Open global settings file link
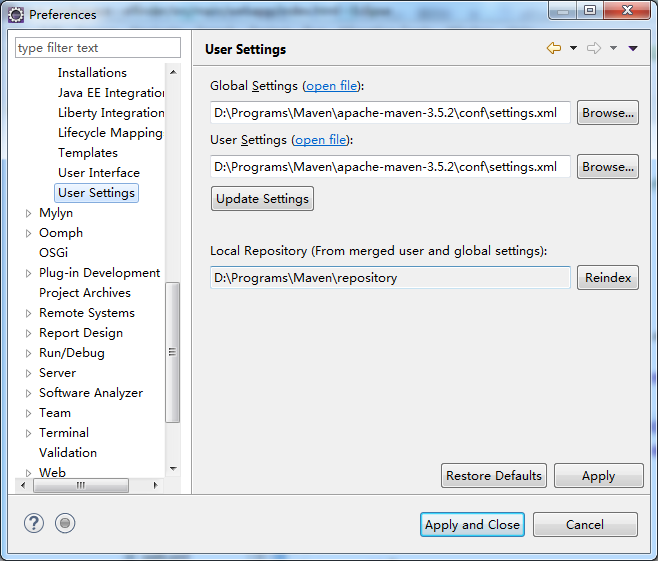658x561 pixels. pyautogui.click(x=332, y=86)
